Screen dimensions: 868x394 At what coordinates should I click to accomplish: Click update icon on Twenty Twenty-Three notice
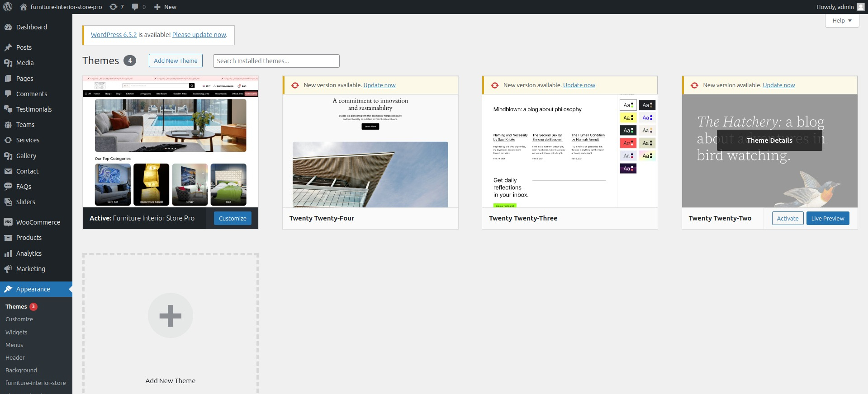click(495, 85)
